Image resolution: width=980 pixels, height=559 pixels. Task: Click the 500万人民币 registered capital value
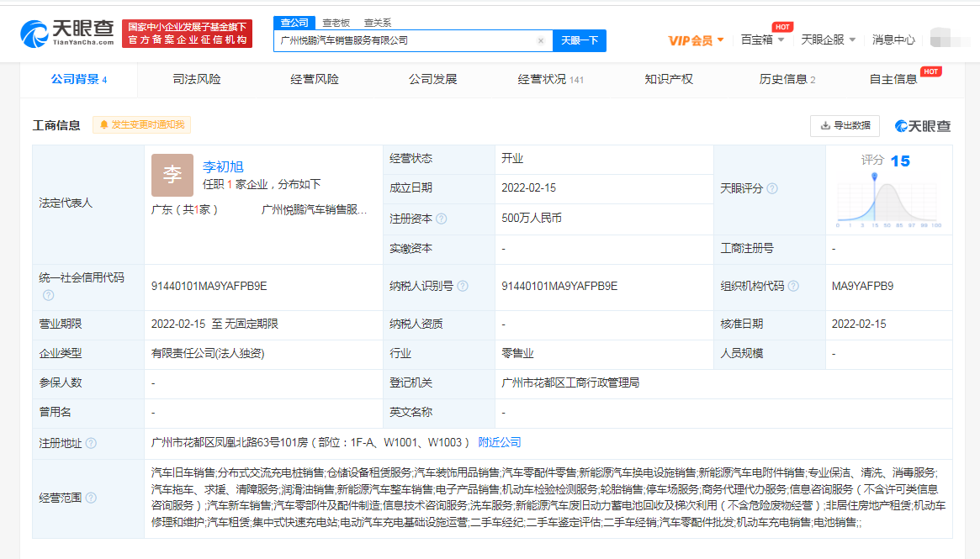pyautogui.click(x=532, y=218)
